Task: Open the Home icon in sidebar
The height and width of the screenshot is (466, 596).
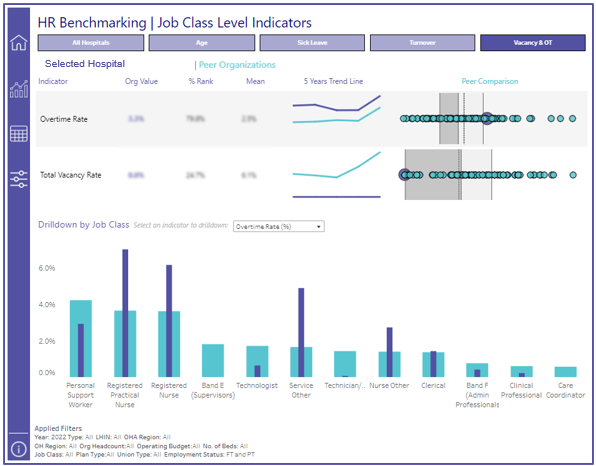Action: [x=19, y=42]
